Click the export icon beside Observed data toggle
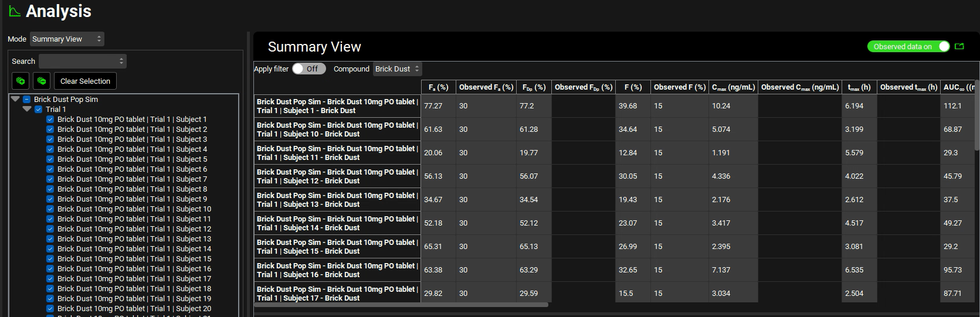This screenshot has width=980, height=317. click(x=959, y=46)
